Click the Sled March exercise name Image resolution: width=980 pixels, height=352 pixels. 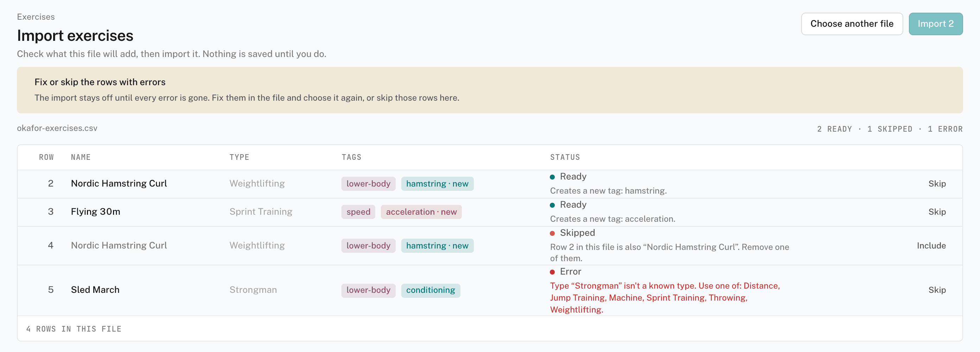[x=95, y=290]
